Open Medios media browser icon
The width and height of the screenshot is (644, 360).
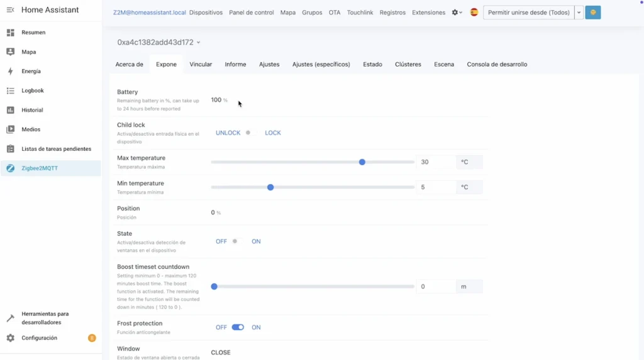tap(10, 129)
